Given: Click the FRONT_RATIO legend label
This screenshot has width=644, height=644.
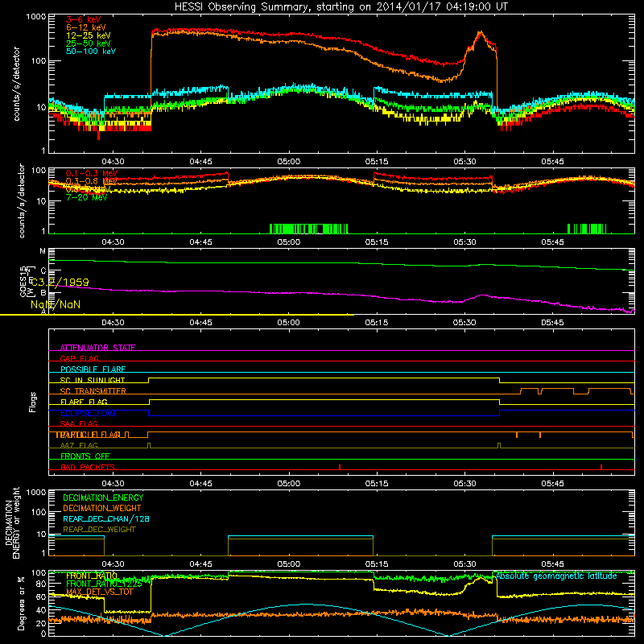Looking at the screenshot, I should tap(92, 576).
